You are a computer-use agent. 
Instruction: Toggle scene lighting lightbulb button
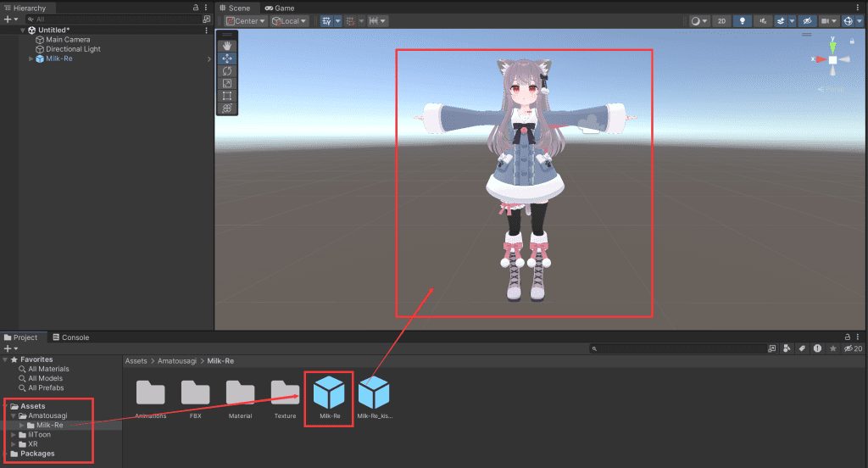[x=743, y=21]
